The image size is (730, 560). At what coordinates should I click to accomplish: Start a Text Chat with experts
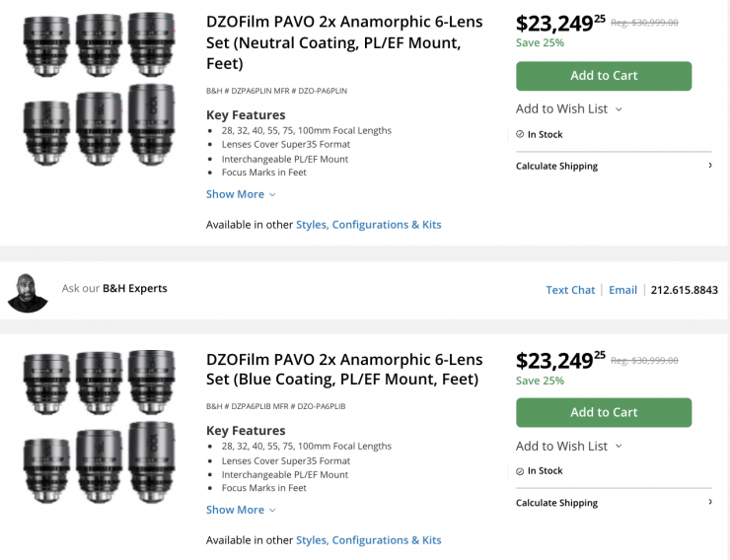570,290
